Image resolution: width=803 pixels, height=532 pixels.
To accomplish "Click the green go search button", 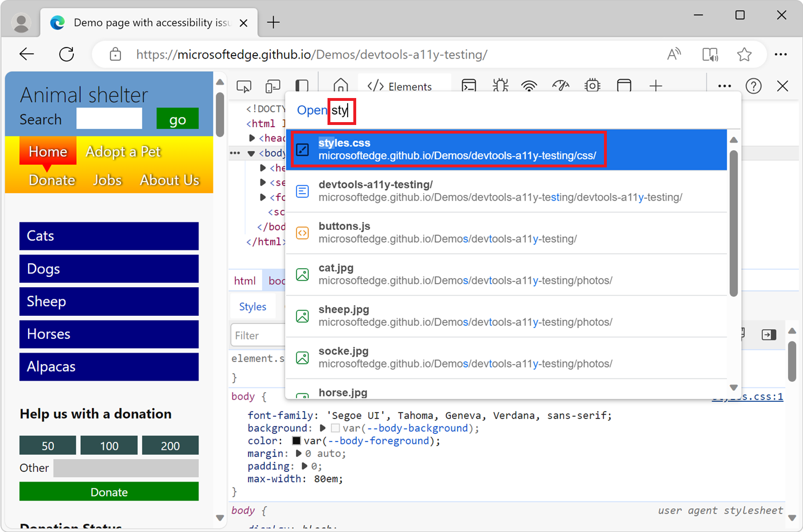I will pyautogui.click(x=177, y=118).
